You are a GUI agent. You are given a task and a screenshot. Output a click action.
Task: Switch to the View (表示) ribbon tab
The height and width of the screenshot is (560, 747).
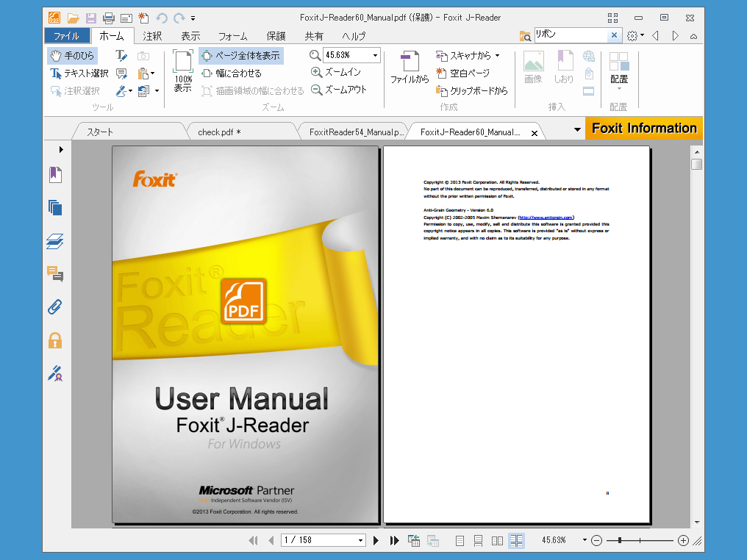click(x=190, y=36)
